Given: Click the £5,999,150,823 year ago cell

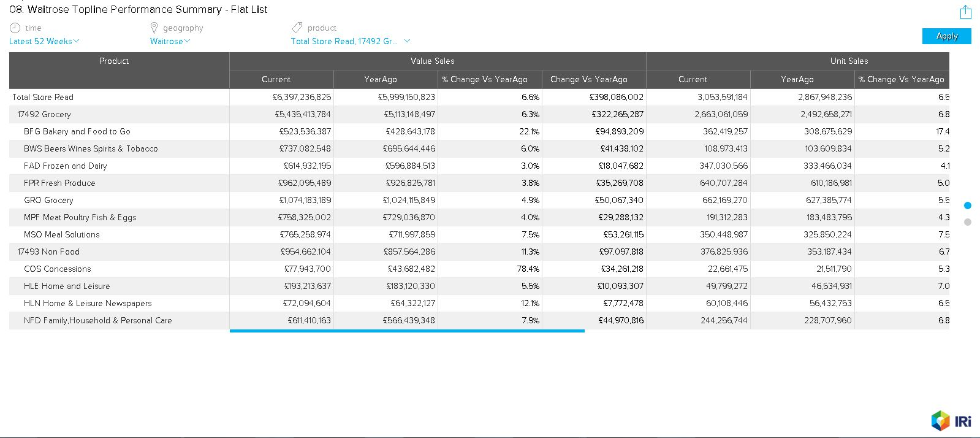Looking at the screenshot, I should click(x=386, y=97).
